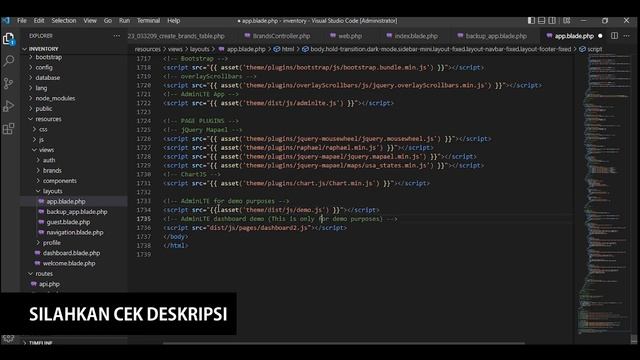Switch to create_brands_table.php tab

[176, 36]
